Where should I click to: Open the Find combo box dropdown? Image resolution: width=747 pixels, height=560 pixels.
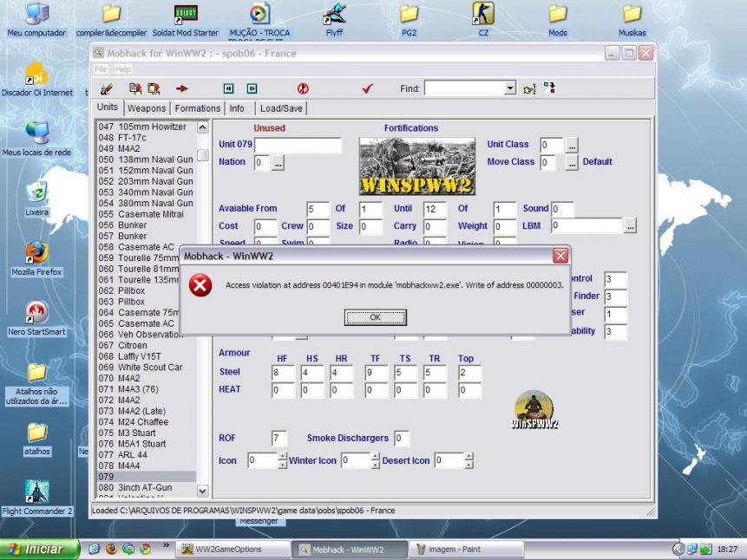510,88
